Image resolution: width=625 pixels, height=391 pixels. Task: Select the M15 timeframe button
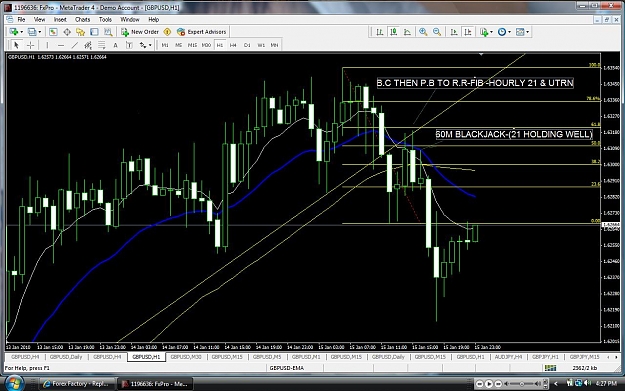tap(192, 45)
